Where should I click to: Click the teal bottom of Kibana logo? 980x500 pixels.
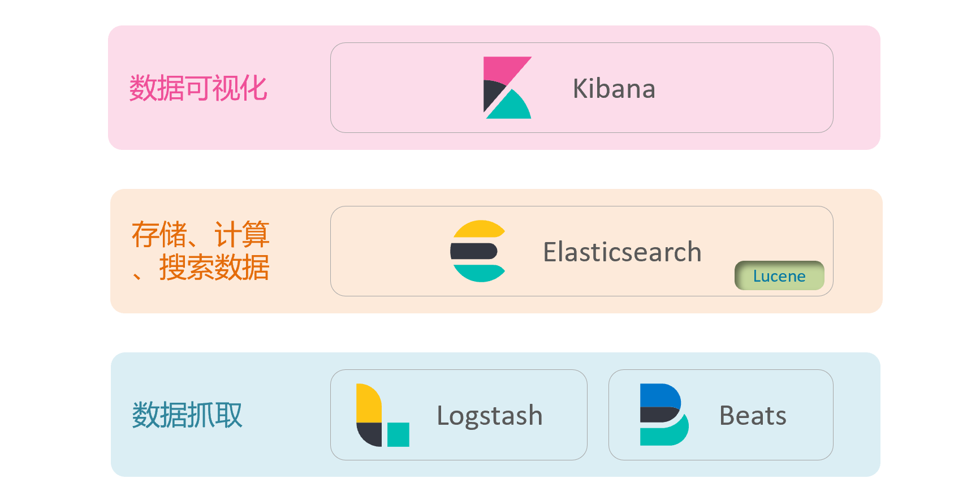[511, 107]
